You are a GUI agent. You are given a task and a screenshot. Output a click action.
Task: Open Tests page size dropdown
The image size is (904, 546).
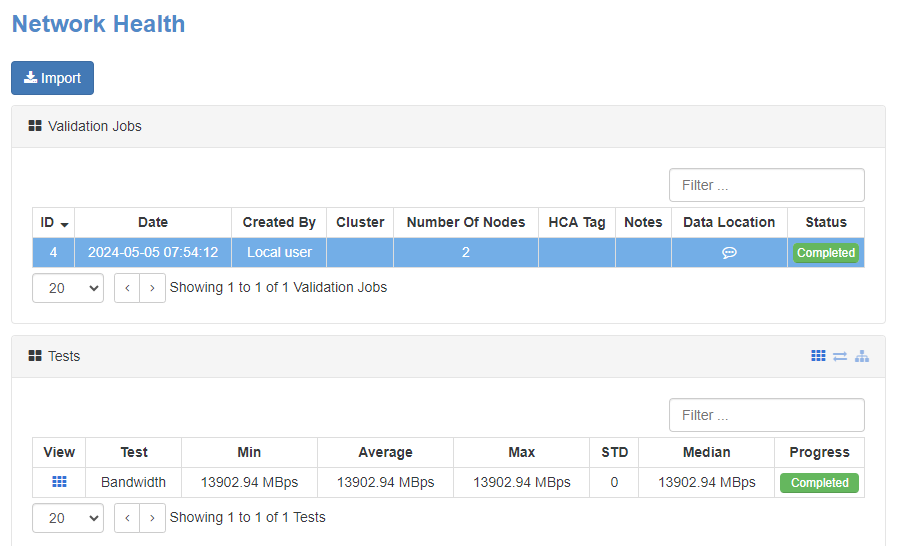[68, 518]
